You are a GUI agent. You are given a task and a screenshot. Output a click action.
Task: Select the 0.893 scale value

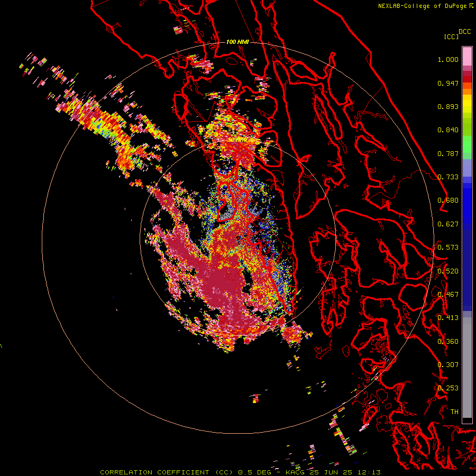click(448, 106)
